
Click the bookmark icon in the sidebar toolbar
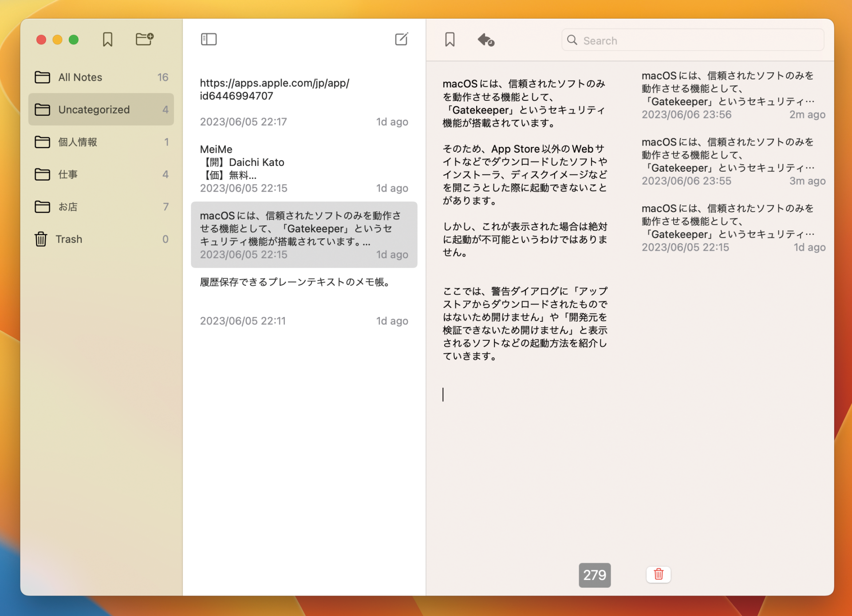tap(107, 39)
